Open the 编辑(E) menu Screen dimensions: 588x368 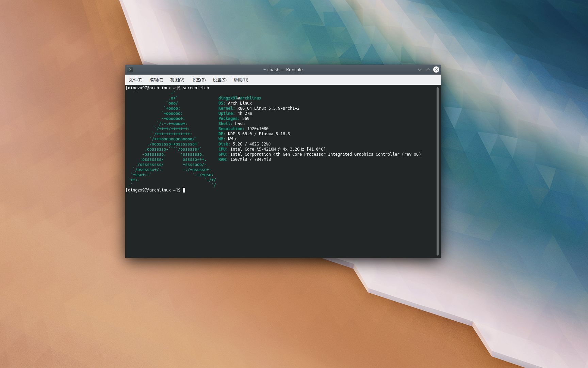(156, 80)
